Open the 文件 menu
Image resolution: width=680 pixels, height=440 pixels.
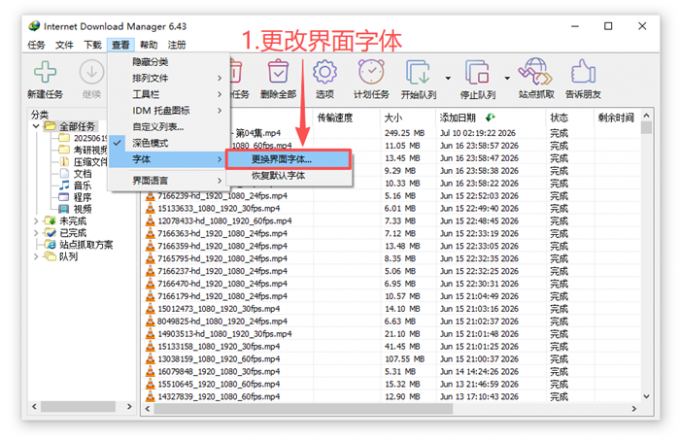click(x=64, y=45)
